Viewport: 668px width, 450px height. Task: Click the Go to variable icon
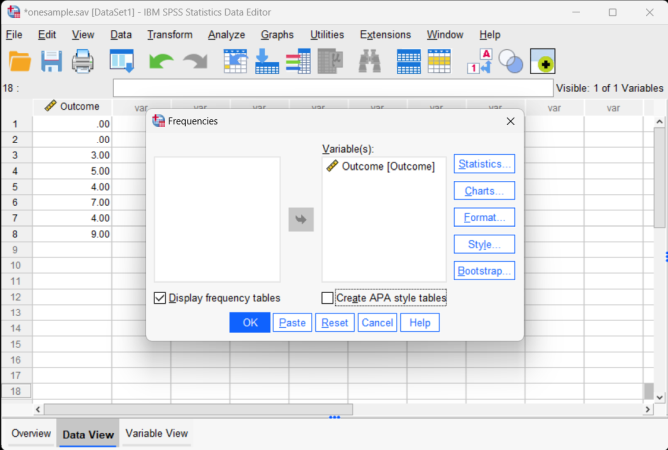pos(267,61)
